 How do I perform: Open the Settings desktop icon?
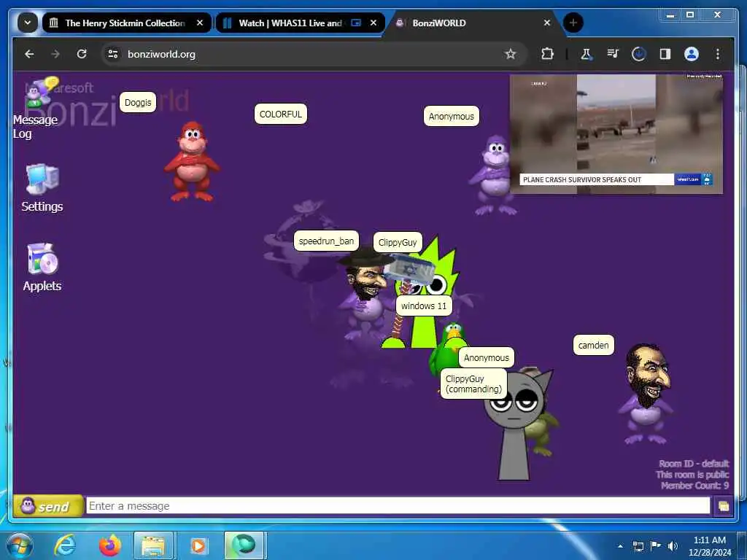pos(42,187)
